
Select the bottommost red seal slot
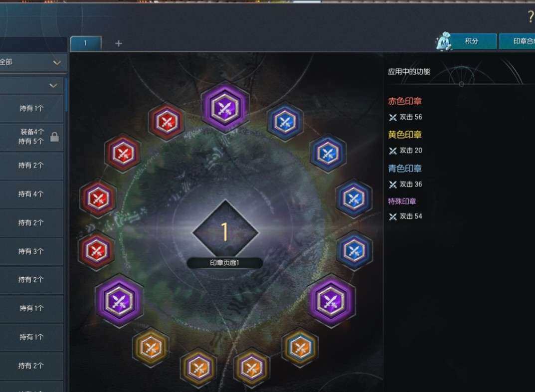point(97,250)
